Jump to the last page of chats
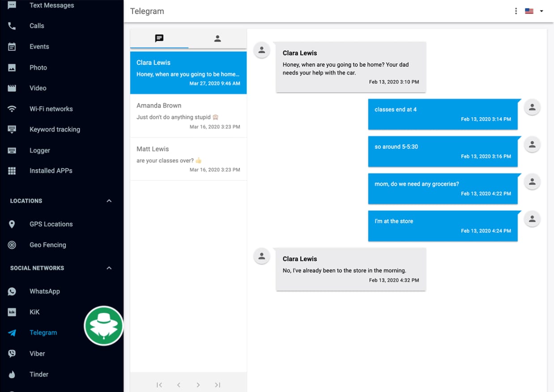 pyautogui.click(x=217, y=385)
